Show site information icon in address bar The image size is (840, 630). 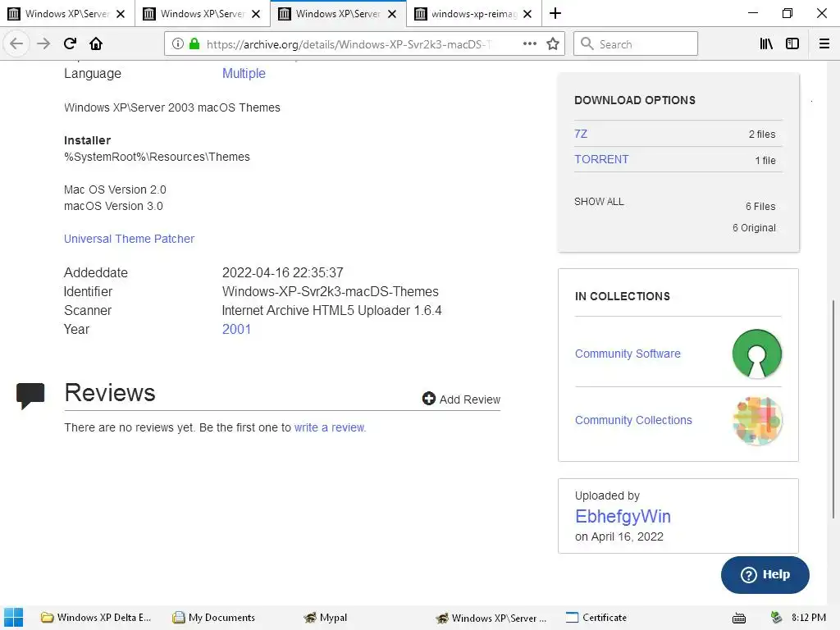178,44
